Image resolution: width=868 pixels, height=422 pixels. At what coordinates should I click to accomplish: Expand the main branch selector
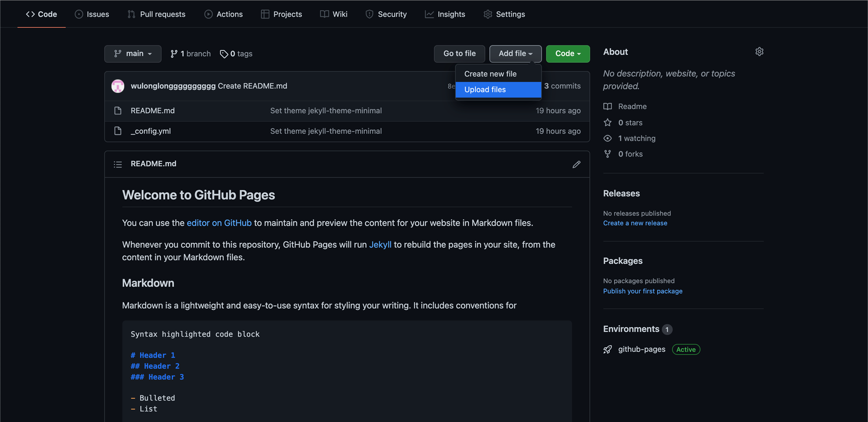(x=133, y=54)
